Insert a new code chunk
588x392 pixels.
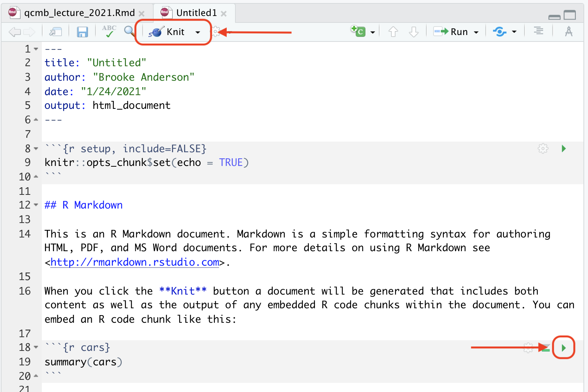coord(358,31)
